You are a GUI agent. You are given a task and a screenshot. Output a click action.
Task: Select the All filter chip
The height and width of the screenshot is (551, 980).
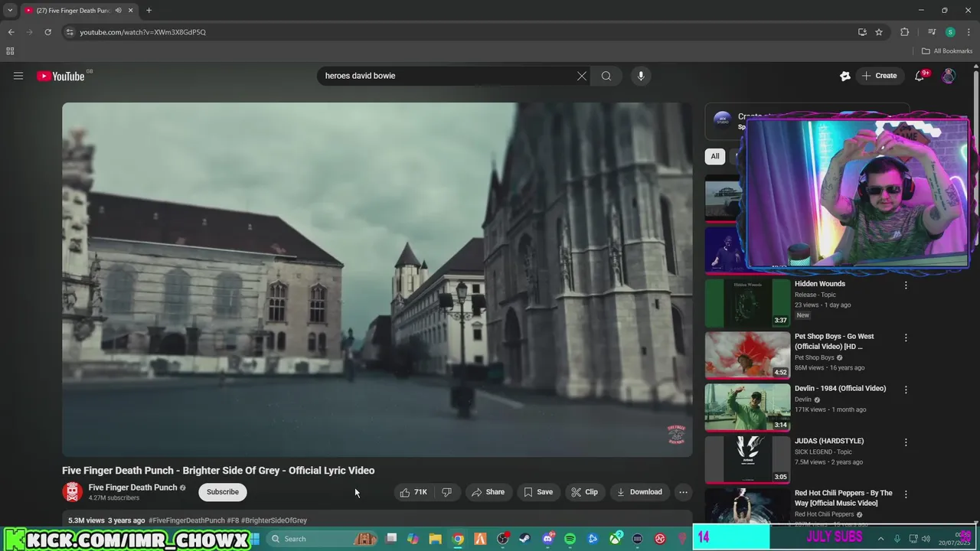(x=715, y=156)
